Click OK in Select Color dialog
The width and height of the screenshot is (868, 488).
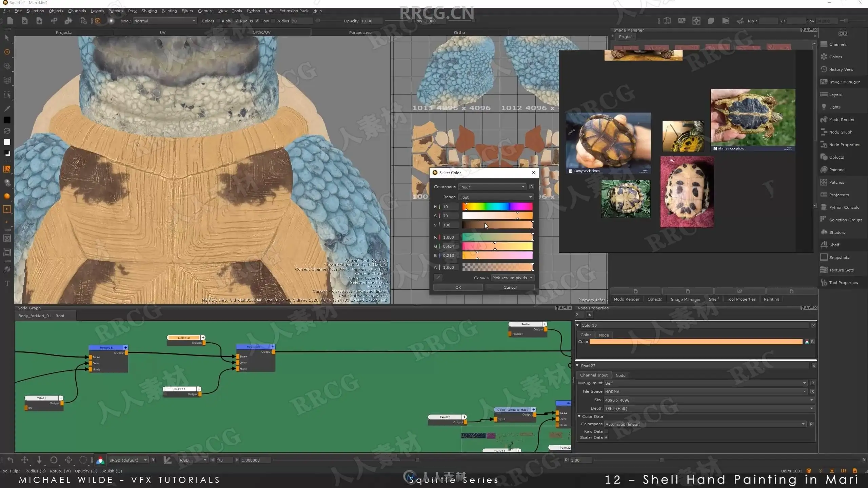click(458, 287)
